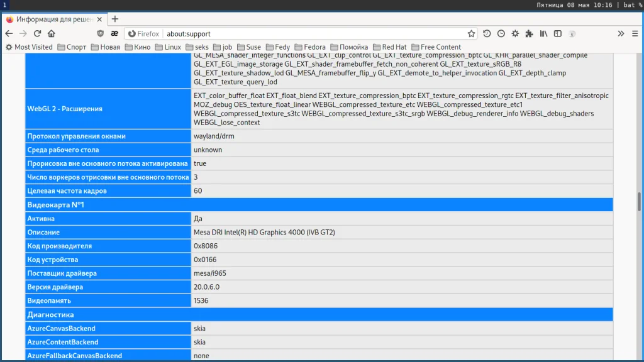Click the round account icon in toolbar
644x362 pixels.
click(x=572, y=34)
